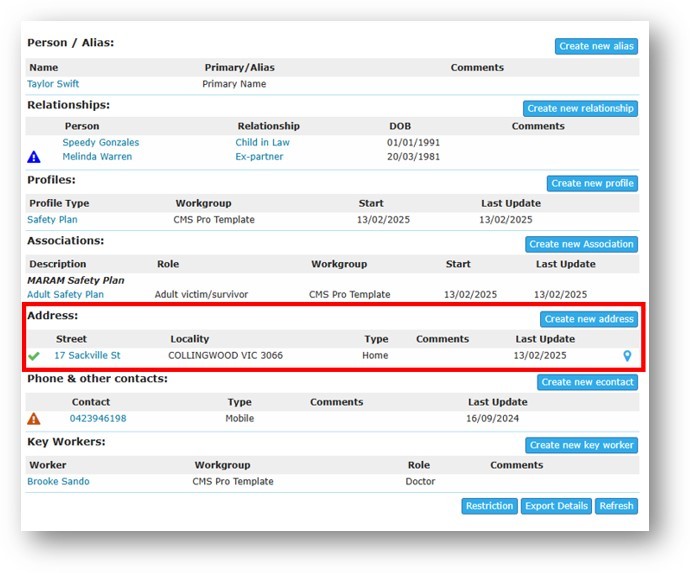Screen dimensions: 690x573
Task: Click Create new address button
Action: [589, 319]
